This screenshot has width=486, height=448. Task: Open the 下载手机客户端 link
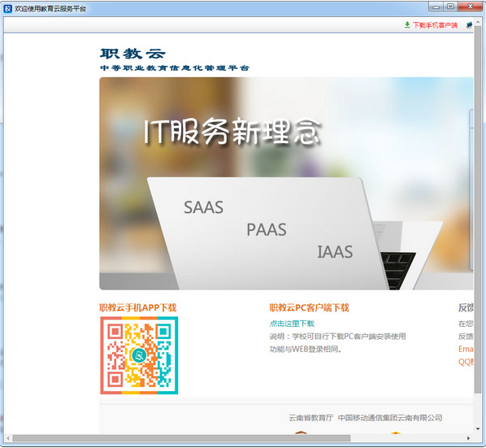click(435, 25)
